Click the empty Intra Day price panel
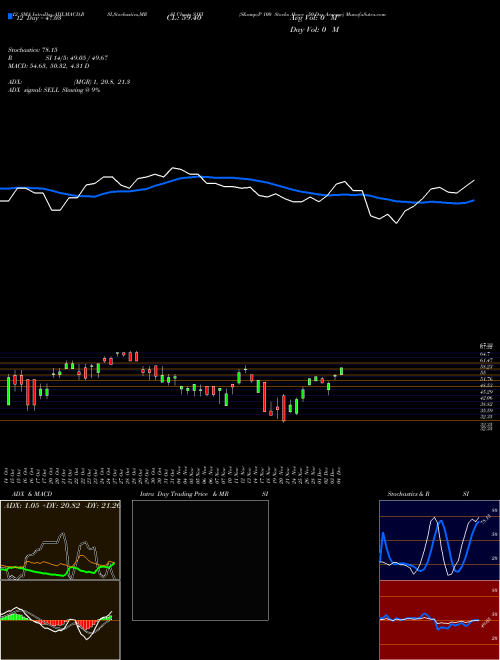The image size is (500, 660). [200, 560]
